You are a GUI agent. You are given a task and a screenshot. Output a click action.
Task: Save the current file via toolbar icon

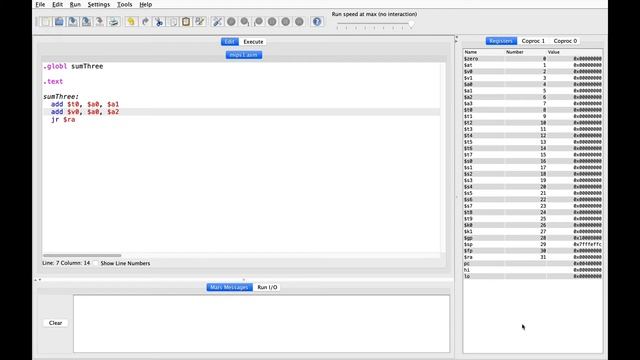[73, 22]
